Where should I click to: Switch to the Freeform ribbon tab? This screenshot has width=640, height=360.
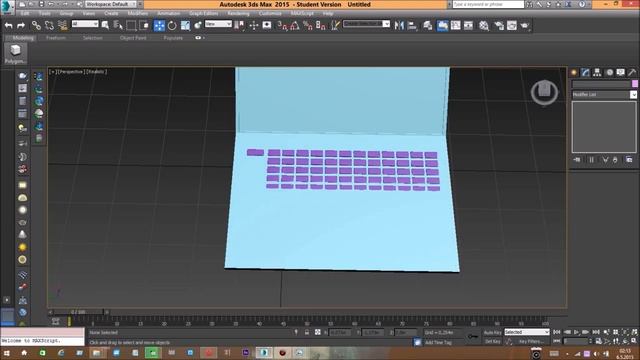(56, 38)
